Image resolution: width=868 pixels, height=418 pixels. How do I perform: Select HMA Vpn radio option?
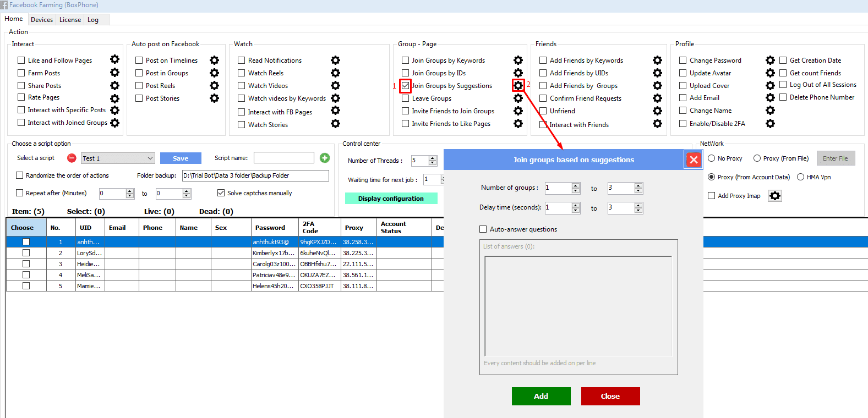pyautogui.click(x=801, y=177)
